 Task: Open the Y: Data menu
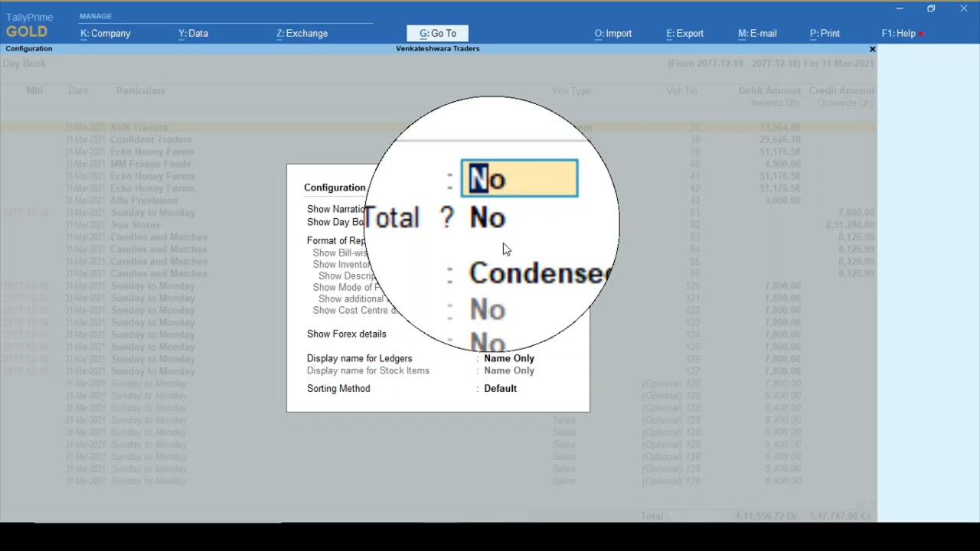193,34
